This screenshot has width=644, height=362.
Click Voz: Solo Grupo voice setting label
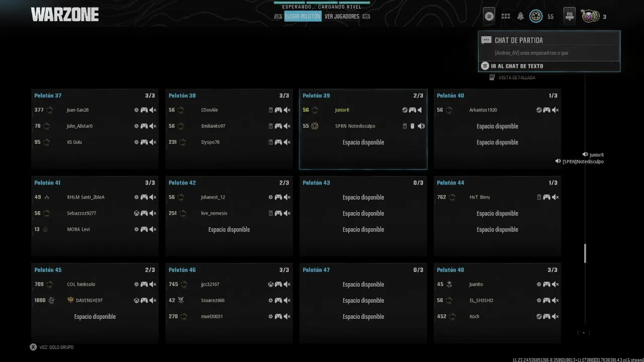56,347
